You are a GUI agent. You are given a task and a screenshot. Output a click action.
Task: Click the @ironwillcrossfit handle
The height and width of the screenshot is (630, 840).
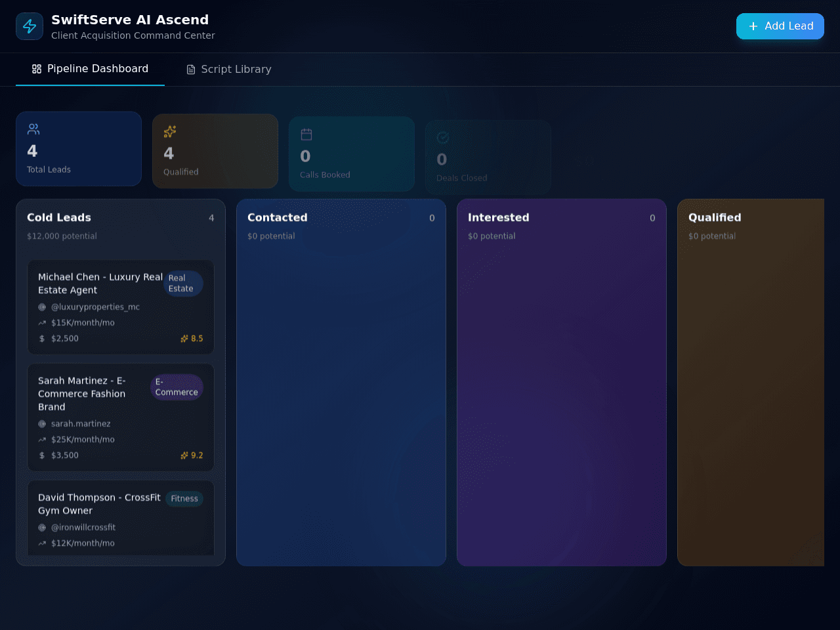pos(83,528)
